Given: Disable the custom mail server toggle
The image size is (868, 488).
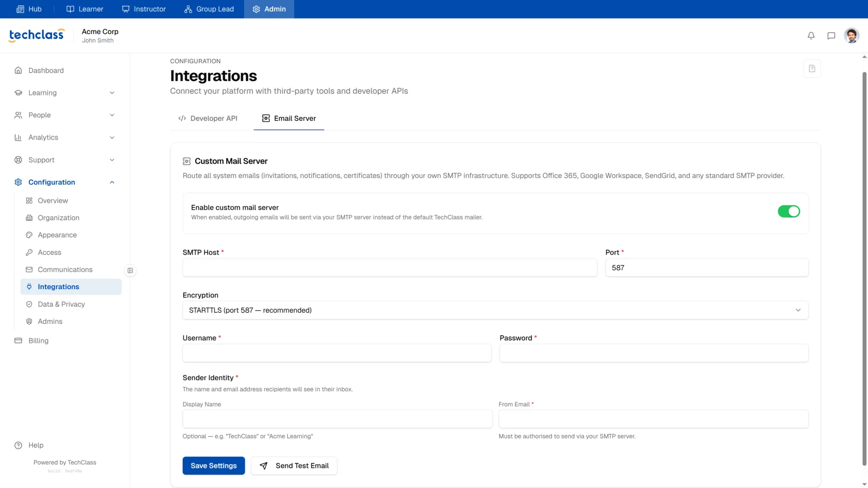Looking at the screenshot, I should click(x=789, y=211).
